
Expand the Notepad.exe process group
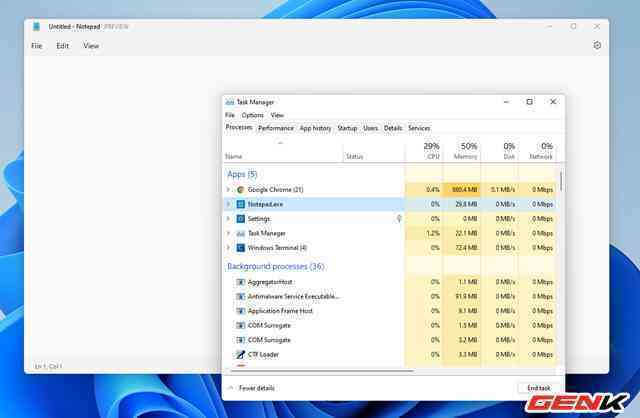229,204
